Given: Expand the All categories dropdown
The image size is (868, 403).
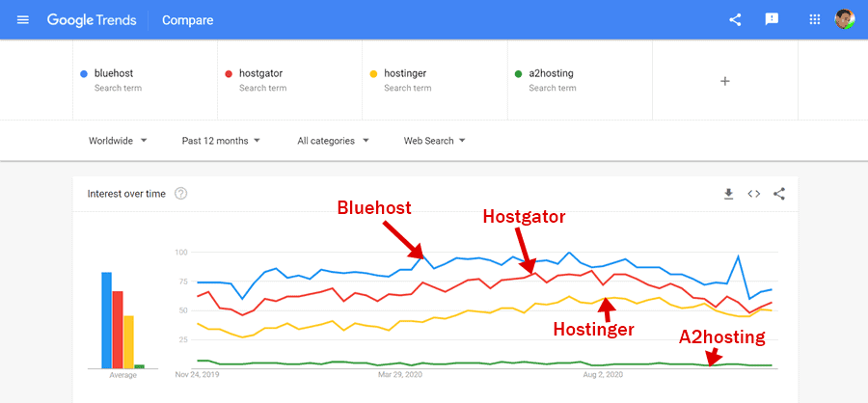Looking at the screenshot, I should (333, 141).
